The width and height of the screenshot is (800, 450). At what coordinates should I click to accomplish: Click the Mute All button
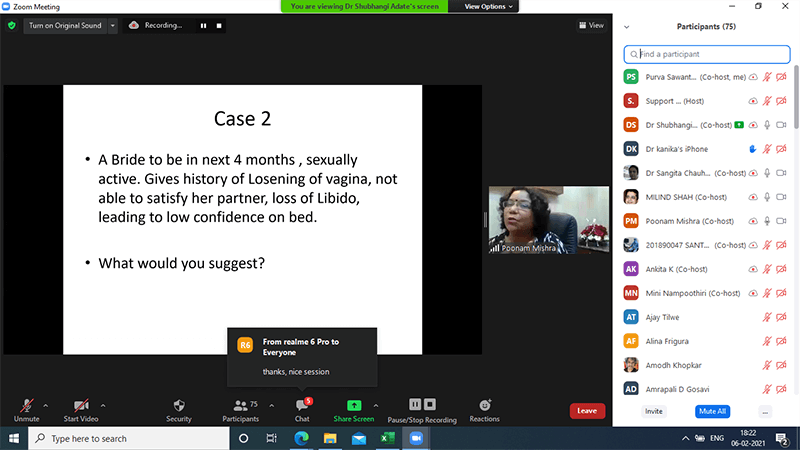[x=712, y=411]
